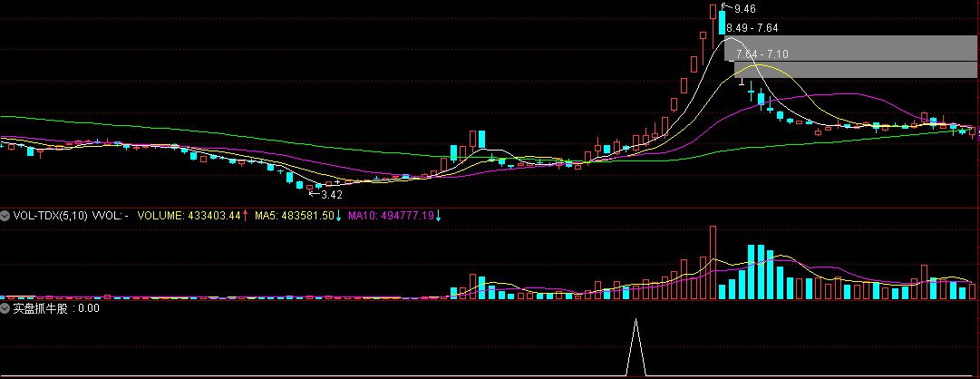Open the 实盘抓牛股 indicator dropdown chevron

[5, 308]
